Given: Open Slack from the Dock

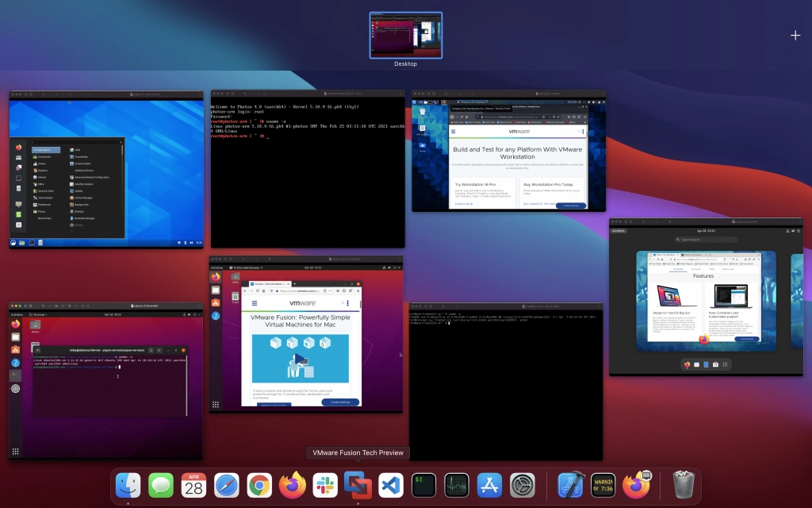Looking at the screenshot, I should 325,485.
